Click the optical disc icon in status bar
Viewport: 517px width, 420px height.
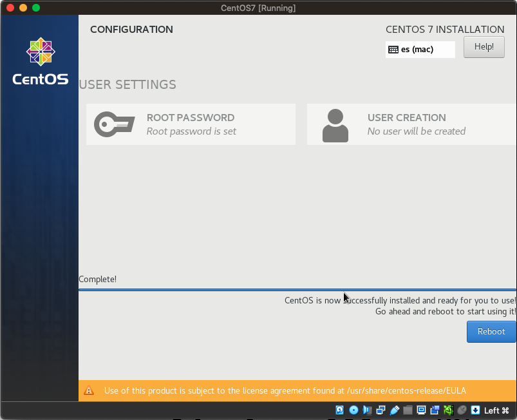[x=353, y=410]
